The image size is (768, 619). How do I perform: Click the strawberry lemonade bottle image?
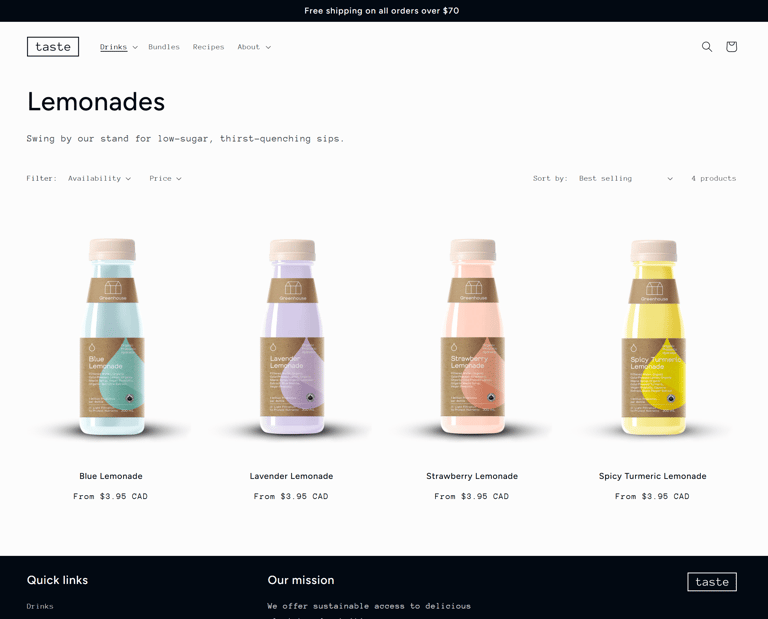tap(473, 337)
